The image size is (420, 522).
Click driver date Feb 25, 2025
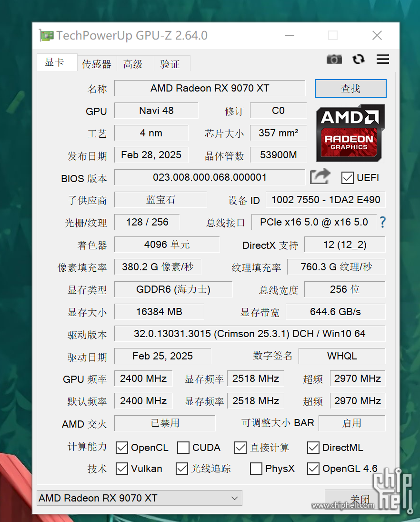162,356
